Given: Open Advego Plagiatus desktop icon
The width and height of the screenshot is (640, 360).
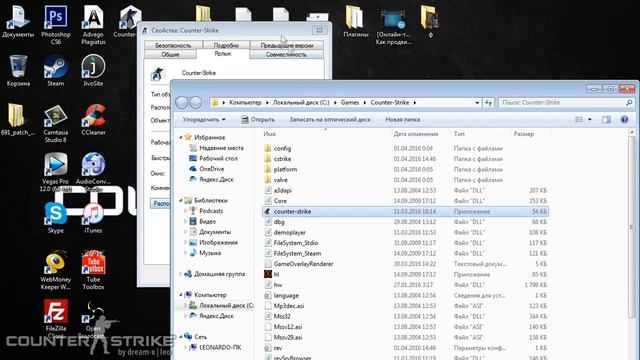Looking at the screenshot, I should [93, 24].
